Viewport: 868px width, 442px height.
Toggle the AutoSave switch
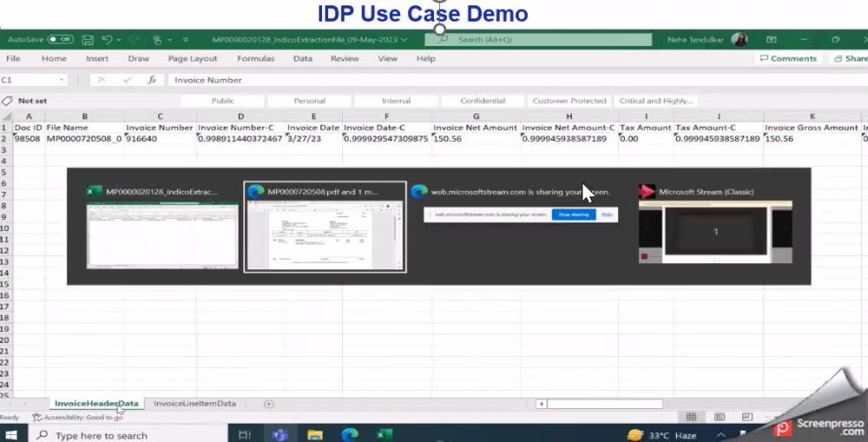60,39
